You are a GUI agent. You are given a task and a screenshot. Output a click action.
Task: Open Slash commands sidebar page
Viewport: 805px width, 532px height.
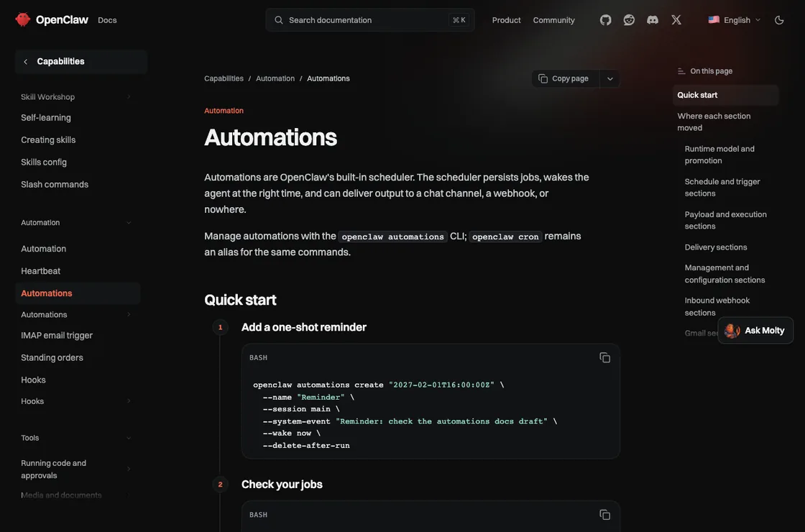pyautogui.click(x=55, y=184)
